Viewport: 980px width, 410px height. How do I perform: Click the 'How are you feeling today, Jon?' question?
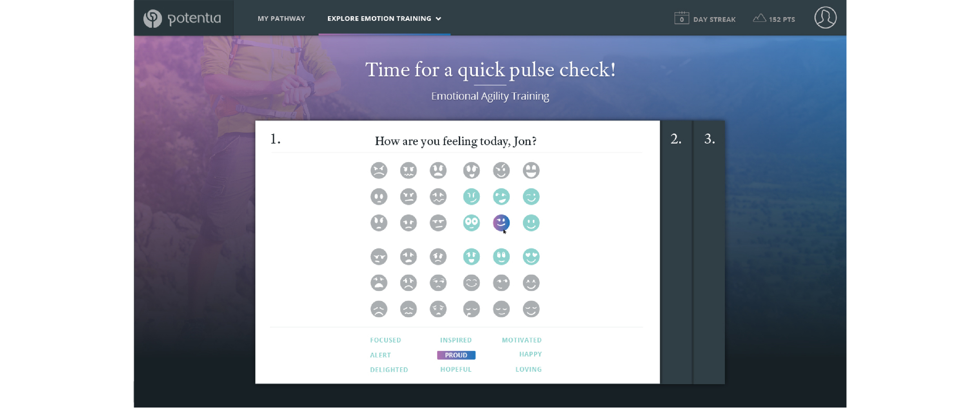coord(456,141)
